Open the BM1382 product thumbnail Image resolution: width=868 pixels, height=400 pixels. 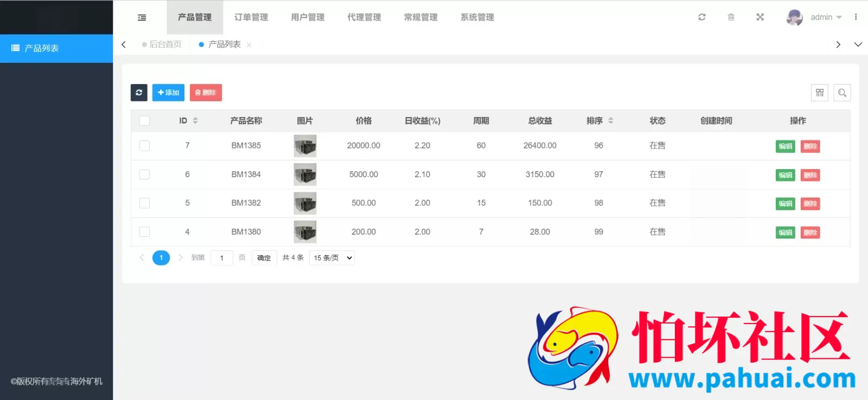coord(305,203)
